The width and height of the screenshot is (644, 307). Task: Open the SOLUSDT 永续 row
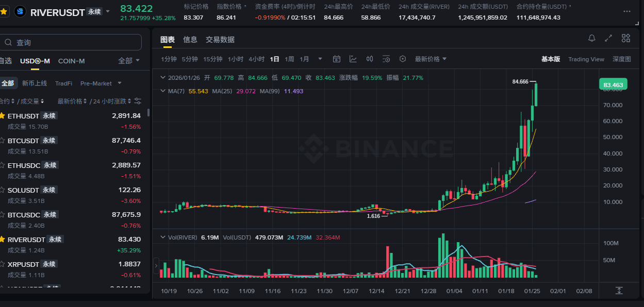point(72,195)
